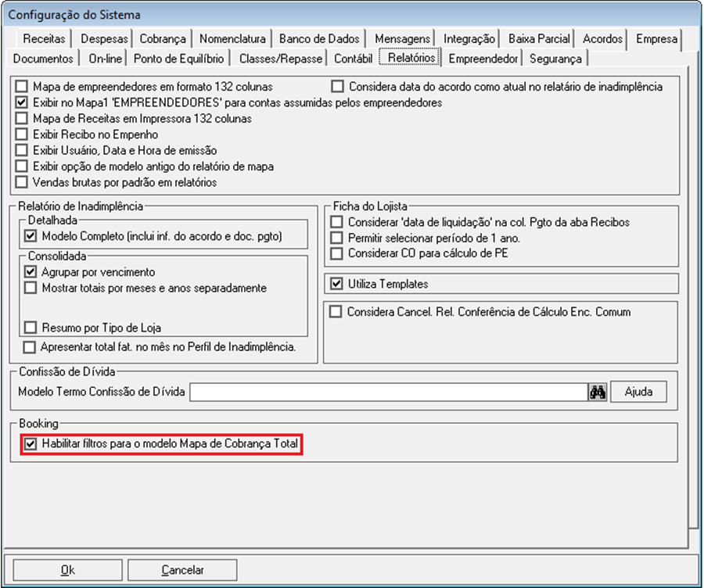Enable Mapa de Receitas em Impressora 132 colunas
Screen dimensions: 704x588
[x=21, y=119]
